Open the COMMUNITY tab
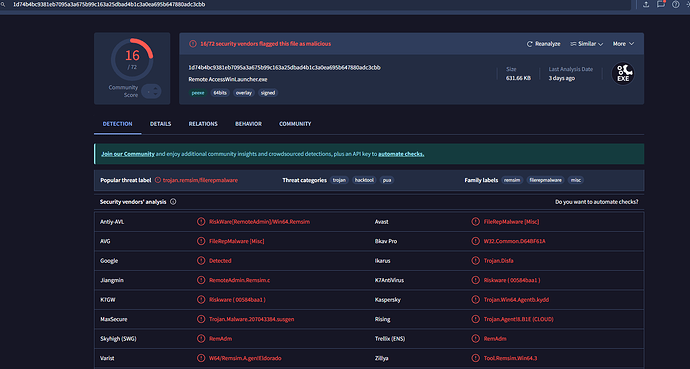The image size is (690, 369). pos(295,124)
